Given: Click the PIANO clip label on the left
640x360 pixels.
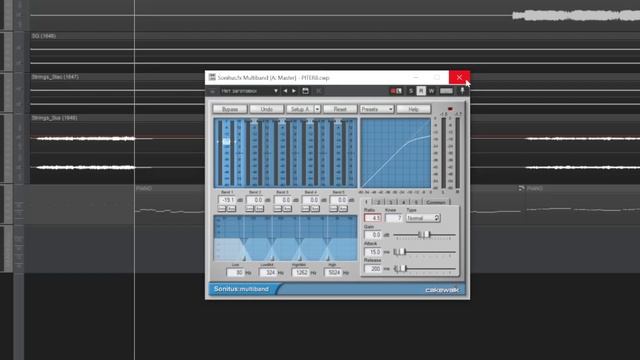Looking at the screenshot, I should (144, 189).
